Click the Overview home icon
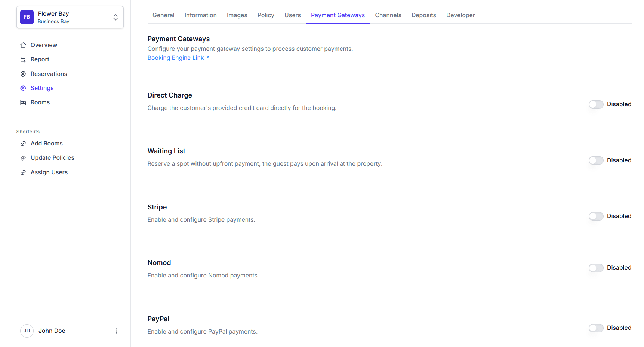 click(x=23, y=45)
